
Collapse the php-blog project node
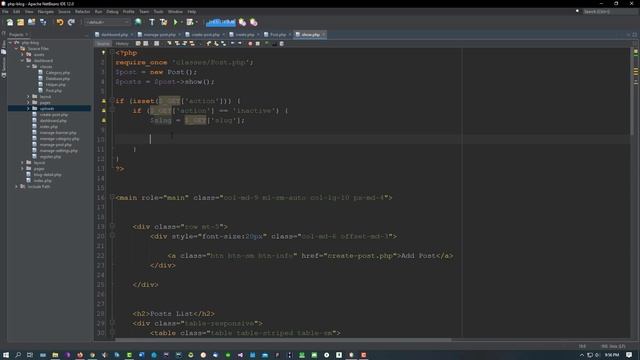click(x=10, y=42)
